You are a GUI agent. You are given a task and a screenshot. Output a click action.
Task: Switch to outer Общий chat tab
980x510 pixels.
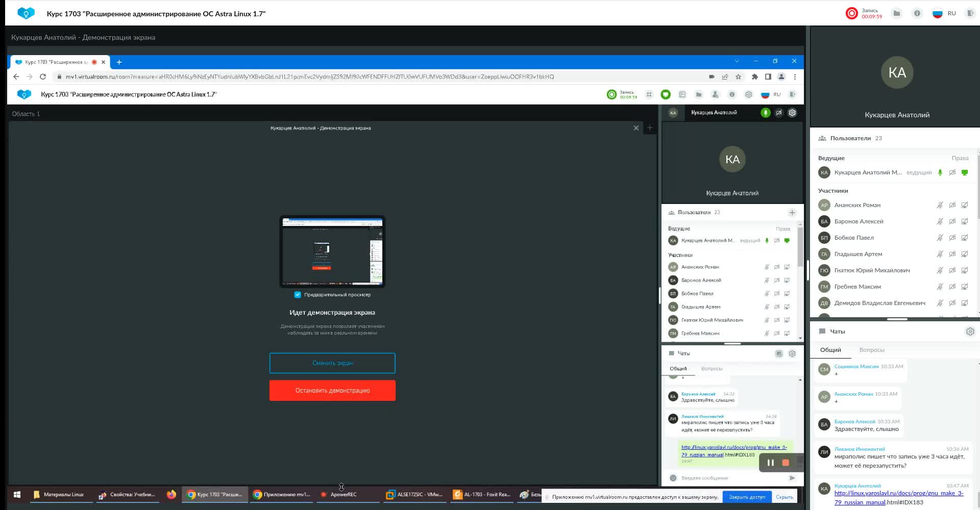pos(830,350)
